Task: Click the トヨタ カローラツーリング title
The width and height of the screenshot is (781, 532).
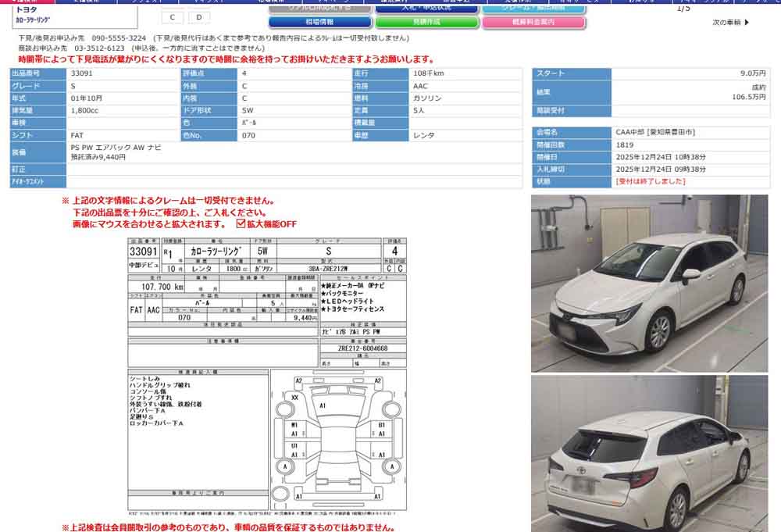Action: 35,13
